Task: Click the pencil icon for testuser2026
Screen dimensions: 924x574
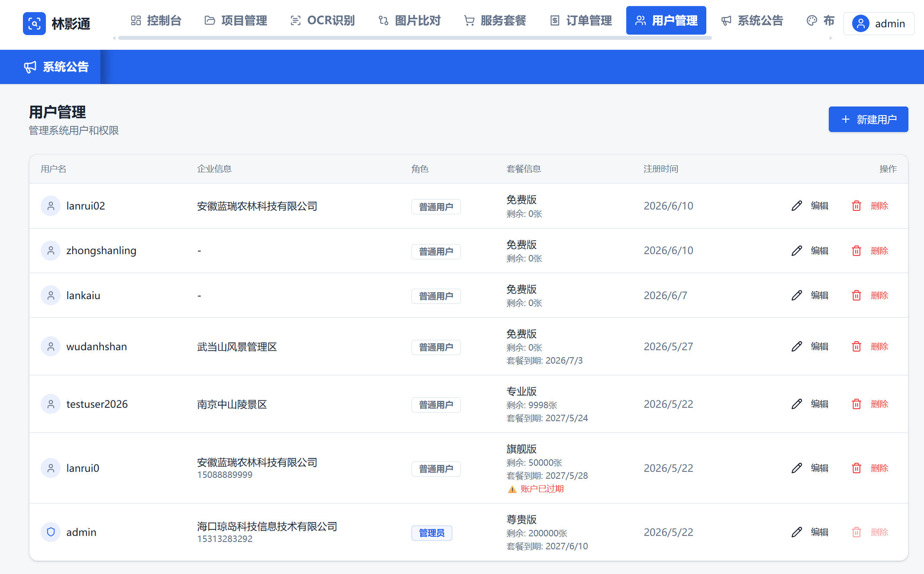Action: tap(797, 404)
